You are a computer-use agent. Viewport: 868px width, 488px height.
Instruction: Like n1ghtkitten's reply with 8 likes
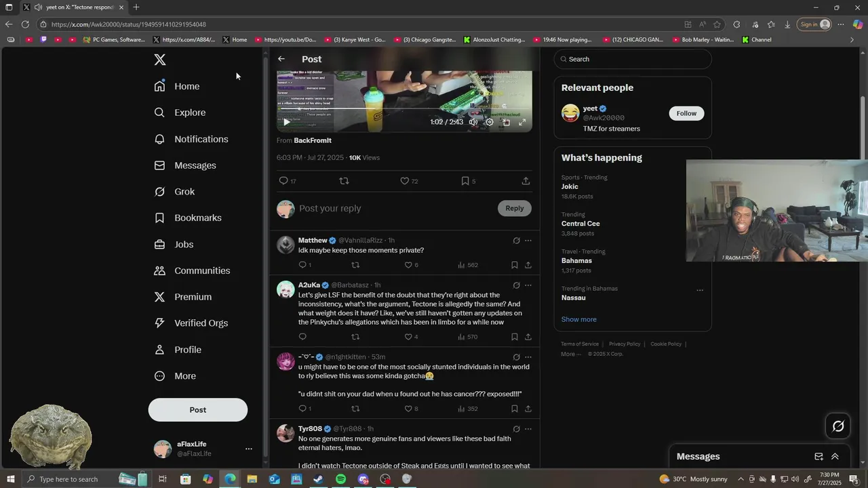[411, 409]
